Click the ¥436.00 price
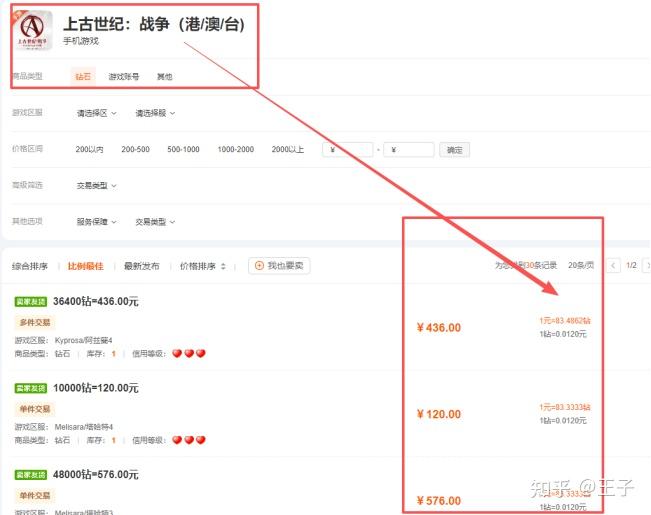The image size is (651, 515). (439, 328)
